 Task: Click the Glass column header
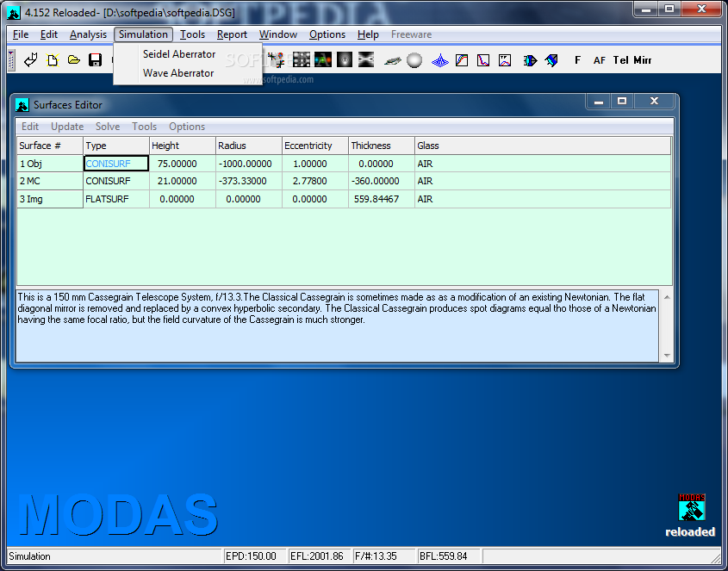543,146
